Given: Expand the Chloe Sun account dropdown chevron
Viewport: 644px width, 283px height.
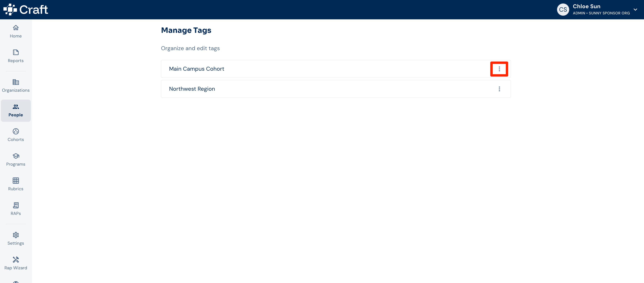Looking at the screenshot, I should point(635,10).
